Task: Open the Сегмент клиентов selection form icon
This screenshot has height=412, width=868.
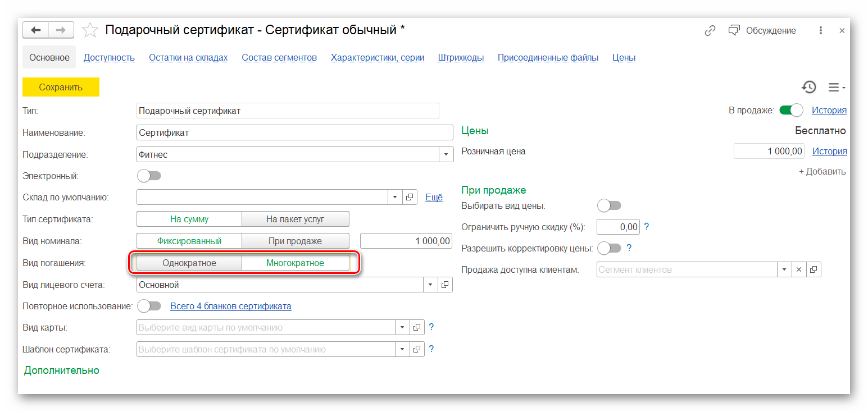Action: [x=814, y=269]
